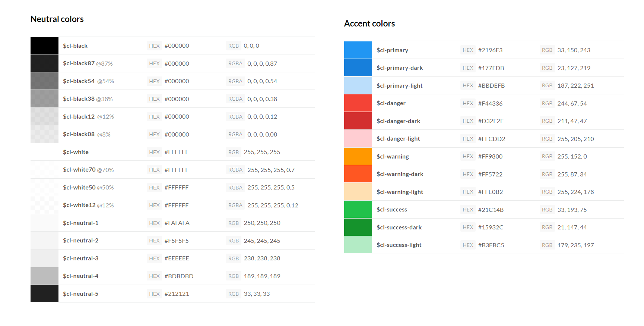Click the $cl-danger-light pink swatch
The width and height of the screenshot is (644, 326).
click(x=358, y=139)
